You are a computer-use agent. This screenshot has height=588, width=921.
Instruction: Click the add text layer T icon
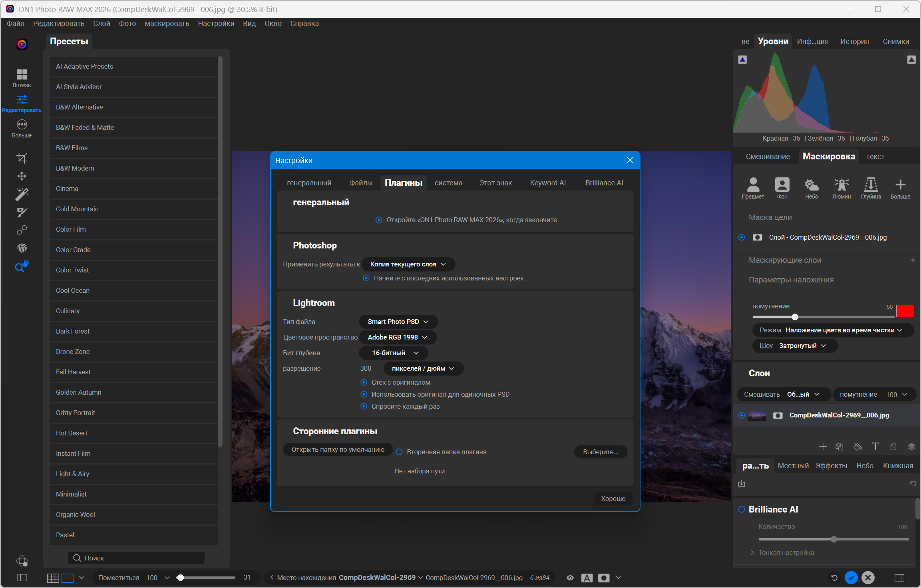coord(875,447)
